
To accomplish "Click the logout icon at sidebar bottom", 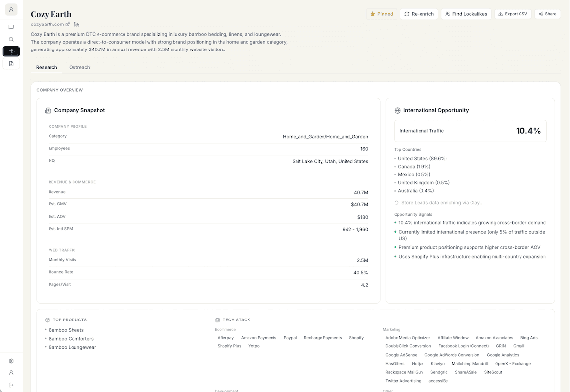I will coord(11,385).
